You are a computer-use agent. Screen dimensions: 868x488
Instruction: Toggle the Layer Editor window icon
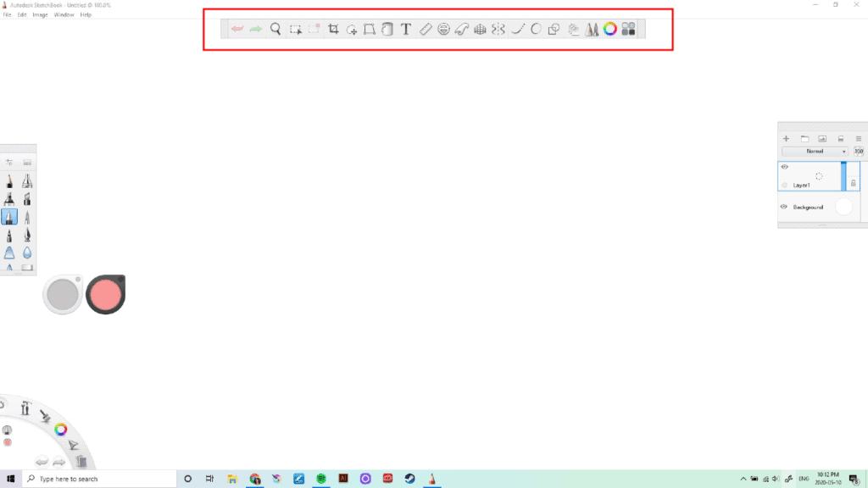click(x=574, y=30)
